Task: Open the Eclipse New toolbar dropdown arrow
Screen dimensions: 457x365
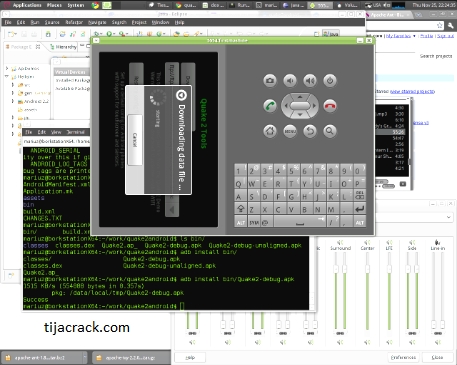Action: point(16,34)
